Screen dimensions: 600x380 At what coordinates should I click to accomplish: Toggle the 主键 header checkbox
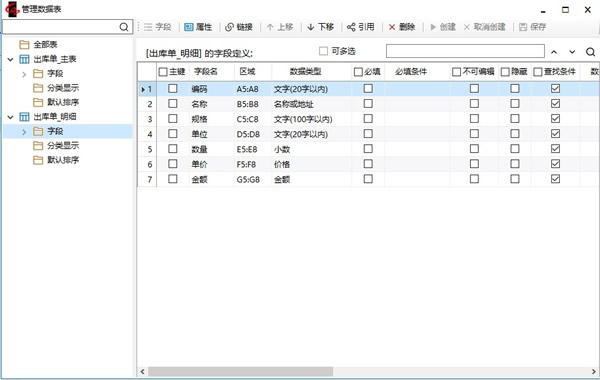(x=163, y=72)
